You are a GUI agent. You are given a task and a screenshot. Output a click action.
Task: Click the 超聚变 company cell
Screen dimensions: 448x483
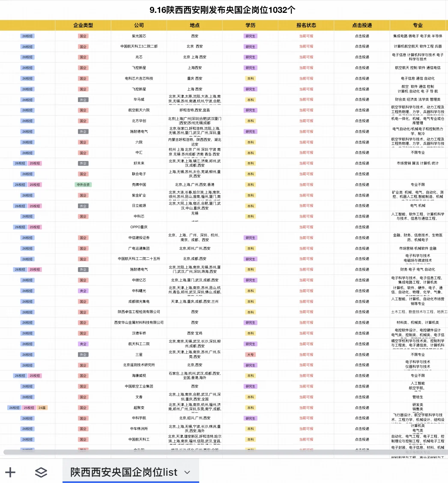pos(139,408)
